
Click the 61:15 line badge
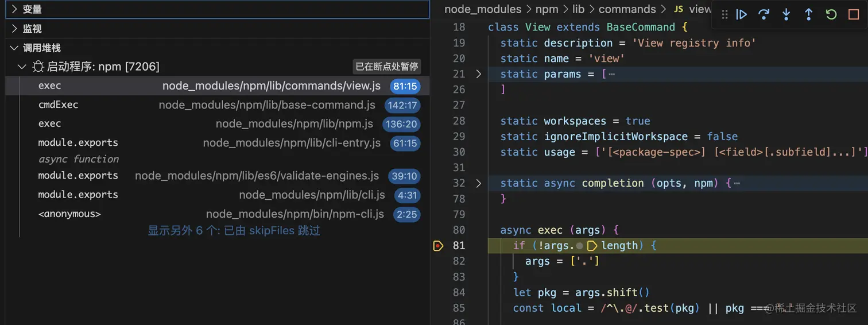(x=405, y=143)
